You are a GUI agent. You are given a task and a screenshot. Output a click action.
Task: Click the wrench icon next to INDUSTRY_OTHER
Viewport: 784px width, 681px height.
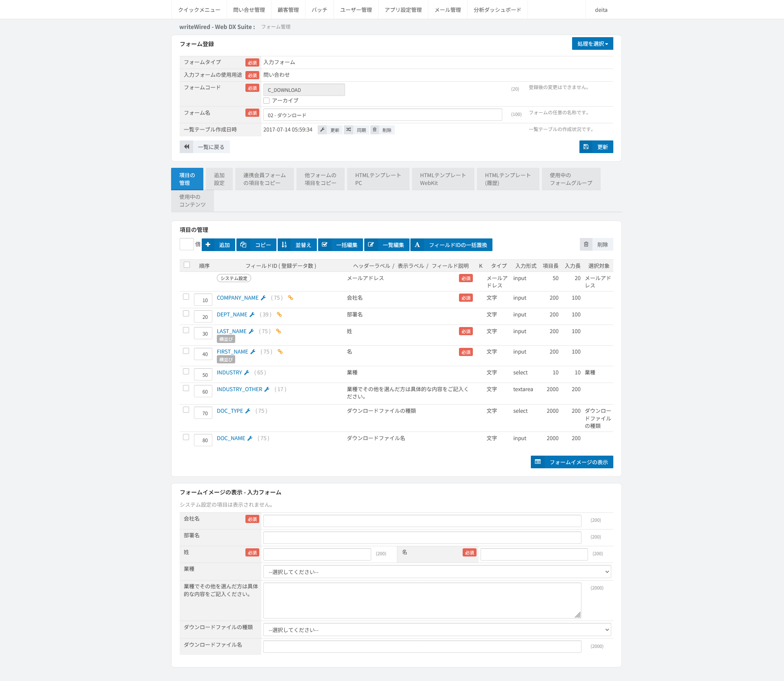[x=267, y=389]
